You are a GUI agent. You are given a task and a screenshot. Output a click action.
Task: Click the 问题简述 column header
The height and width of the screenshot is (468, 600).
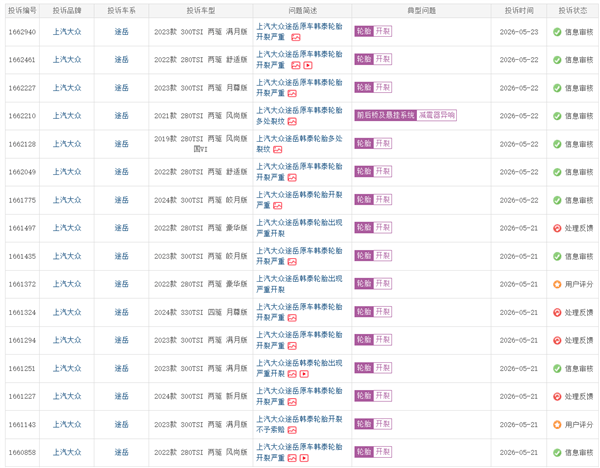coord(302,11)
